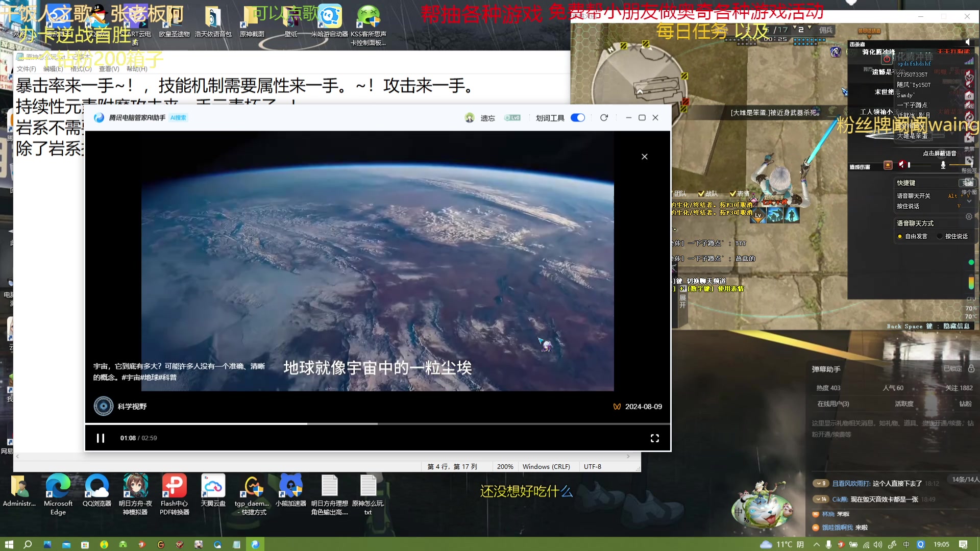Open 米哈游启动器 desktop shortcut
The width and height of the screenshot is (980, 551).
tap(330, 22)
